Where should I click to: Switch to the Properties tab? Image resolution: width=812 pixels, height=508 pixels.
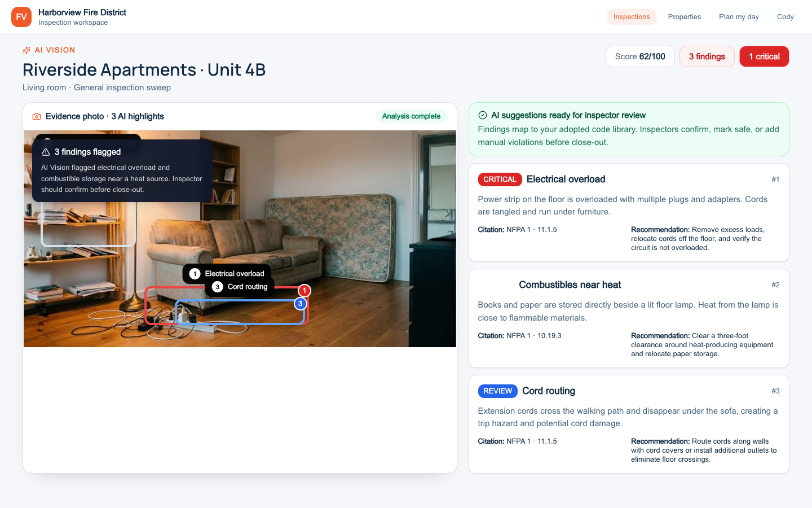pos(685,17)
